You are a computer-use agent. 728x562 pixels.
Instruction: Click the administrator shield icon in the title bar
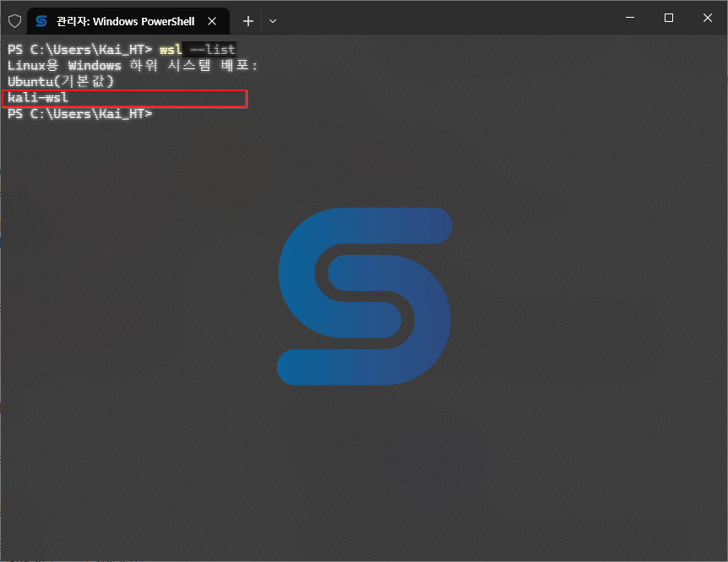(x=15, y=21)
